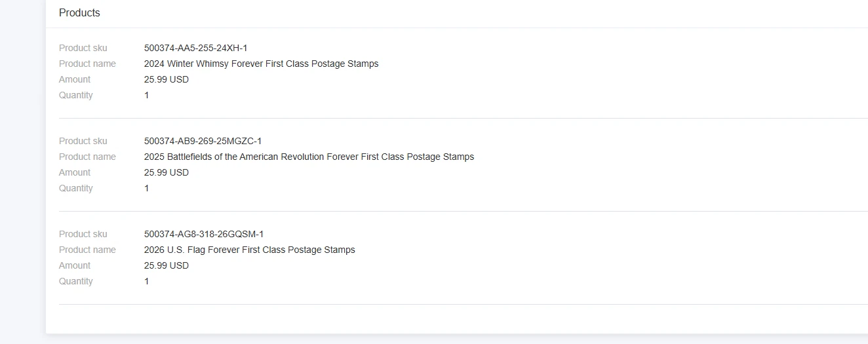Select SKU 500374-AB9-269-25MGZC-1 text
This screenshot has height=344, width=868.
203,141
